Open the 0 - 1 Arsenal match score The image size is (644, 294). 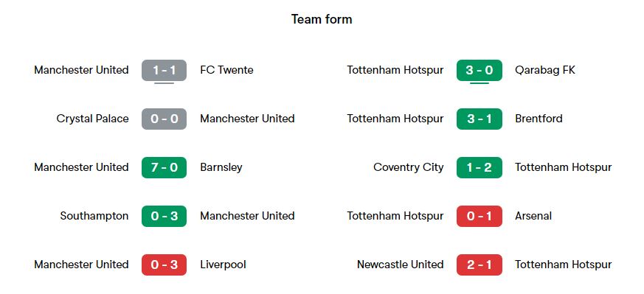point(479,216)
